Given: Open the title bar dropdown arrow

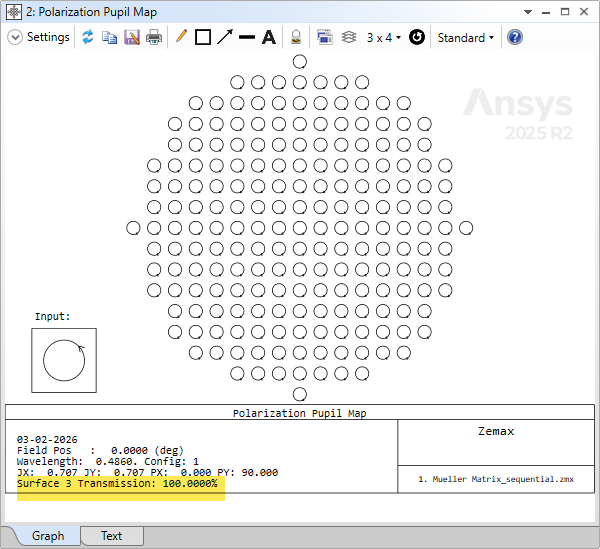Looking at the screenshot, I should (528, 12).
